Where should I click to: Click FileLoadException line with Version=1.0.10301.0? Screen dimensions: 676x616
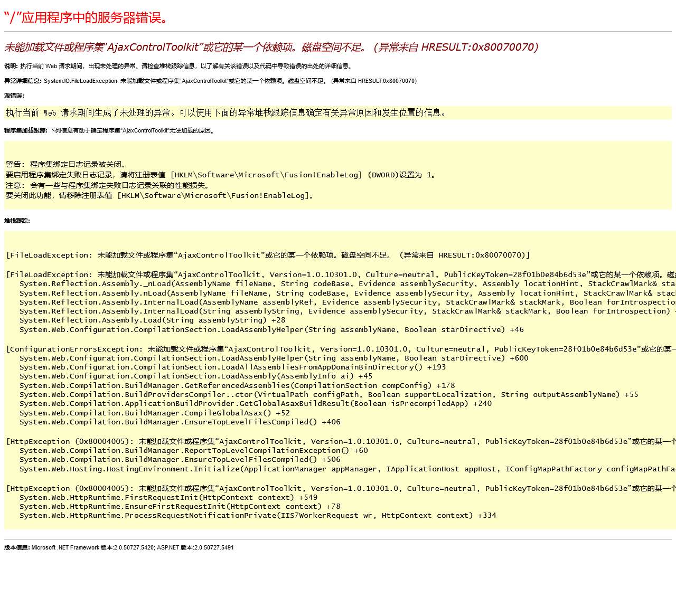tap(341, 274)
